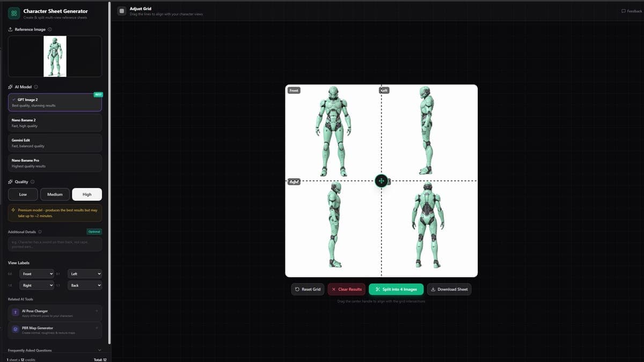Click the Front label tag on the grid

pyautogui.click(x=294, y=90)
